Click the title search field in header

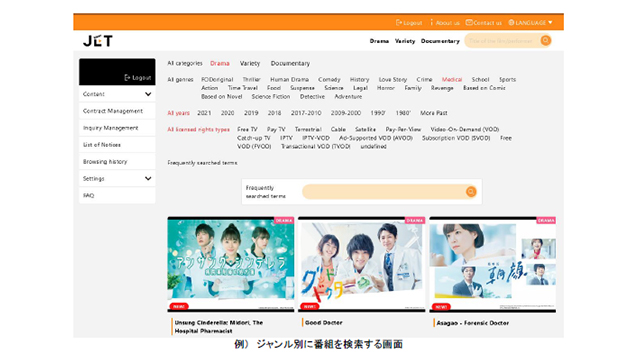(502, 41)
